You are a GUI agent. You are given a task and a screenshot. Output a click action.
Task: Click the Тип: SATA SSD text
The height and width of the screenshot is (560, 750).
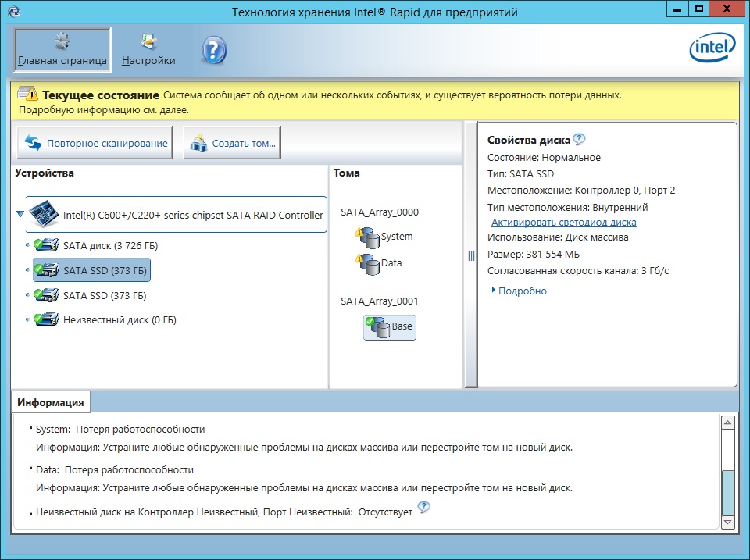[520, 173]
